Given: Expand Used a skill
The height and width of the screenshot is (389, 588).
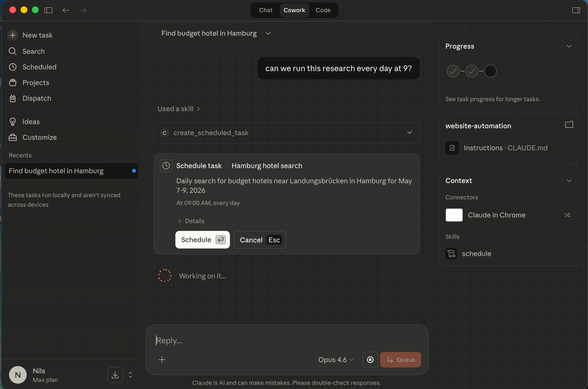Looking at the screenshot, I should [x=179, y=109].
